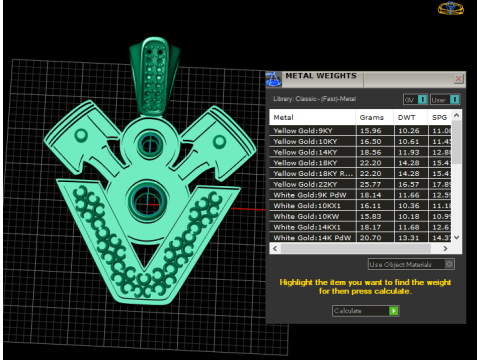
Task: Click the 20.70 grams value
Action: tap(370, 238)
